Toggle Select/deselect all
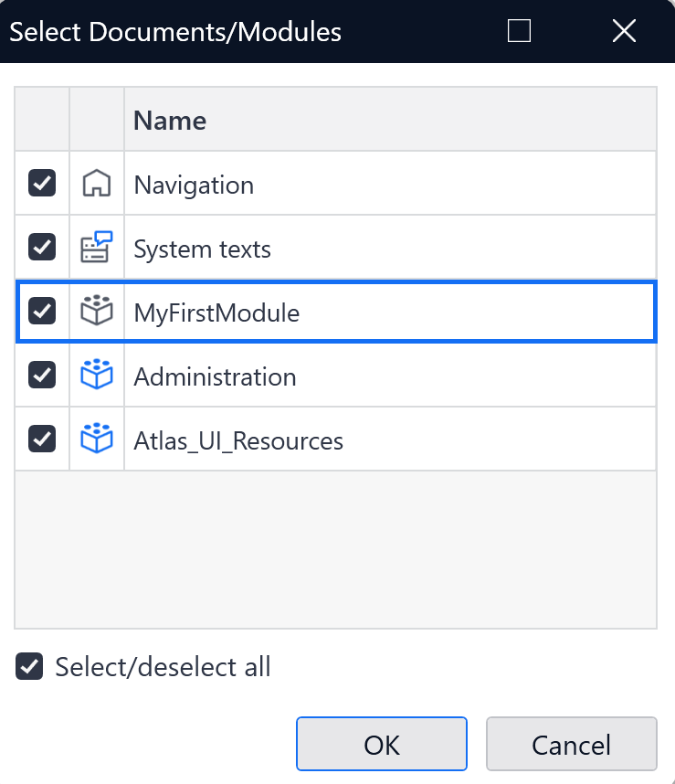This screenshot has width=675, height=784. [x=28, y=666]
